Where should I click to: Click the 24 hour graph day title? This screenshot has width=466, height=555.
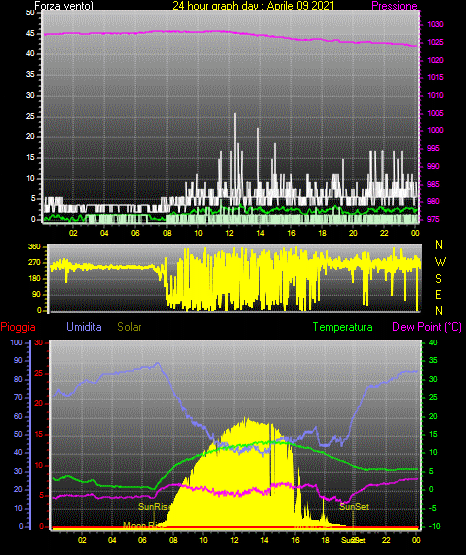[253, 6]
